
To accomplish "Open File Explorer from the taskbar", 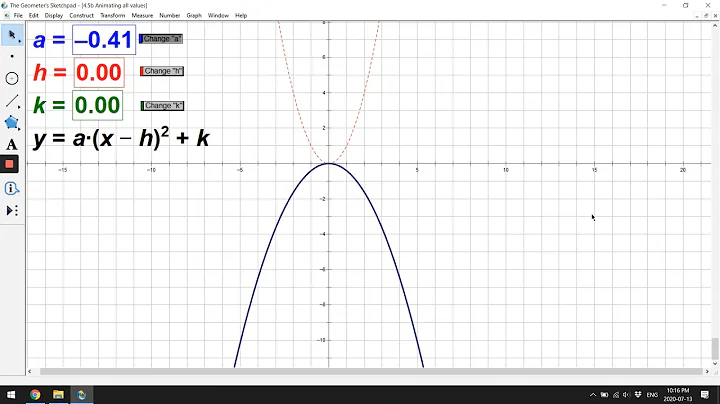I will pos(58,395).
